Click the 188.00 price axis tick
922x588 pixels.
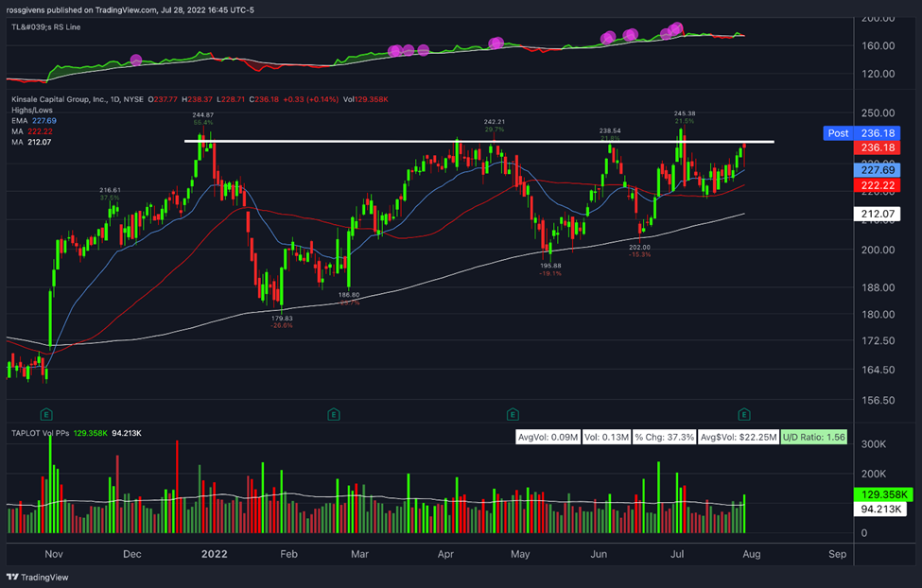tap(878, 287)
